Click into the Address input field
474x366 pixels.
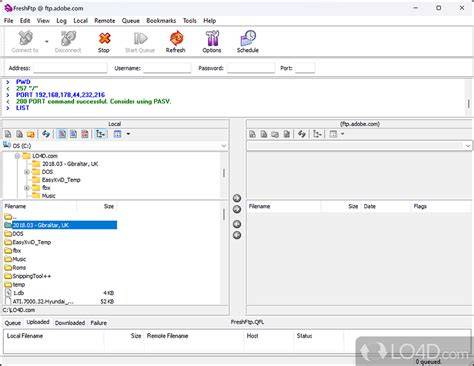[x=70, y=68]
